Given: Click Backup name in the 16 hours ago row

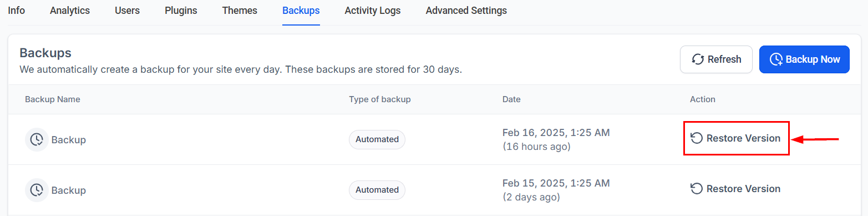Looking at the screenshot, I should (x=69, y=140).
